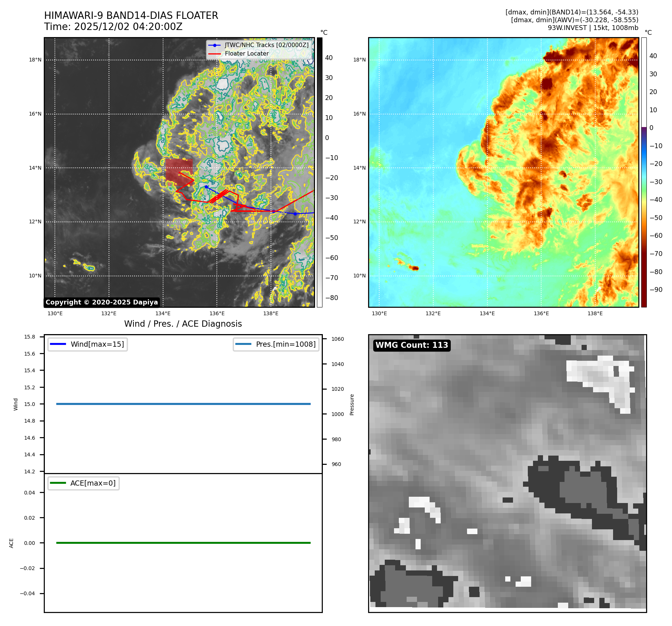Click the HIMAWARI-9 BAND14-DIAS FLOATER title

point(131,16)
